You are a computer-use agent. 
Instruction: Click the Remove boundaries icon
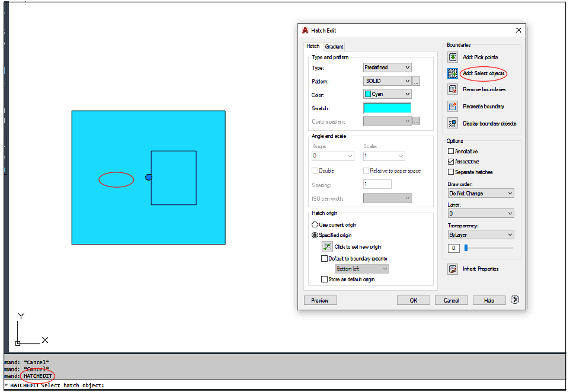[453, 89]
